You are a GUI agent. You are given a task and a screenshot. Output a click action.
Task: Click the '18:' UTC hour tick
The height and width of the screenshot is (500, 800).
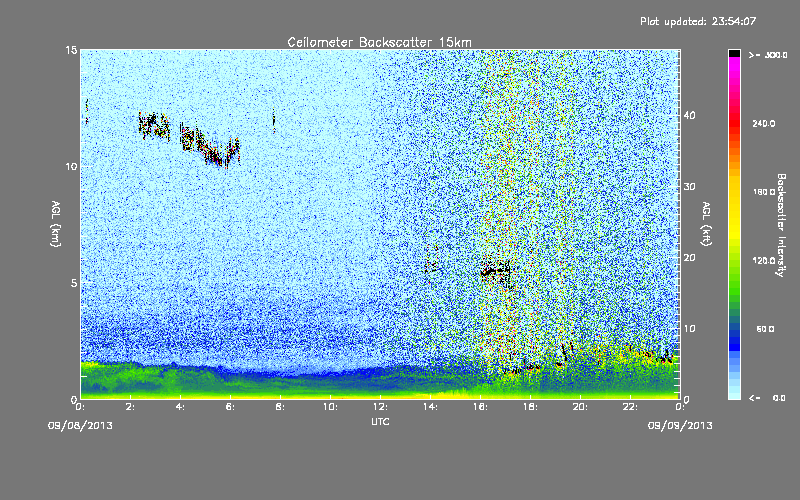[x=531, y=407]
